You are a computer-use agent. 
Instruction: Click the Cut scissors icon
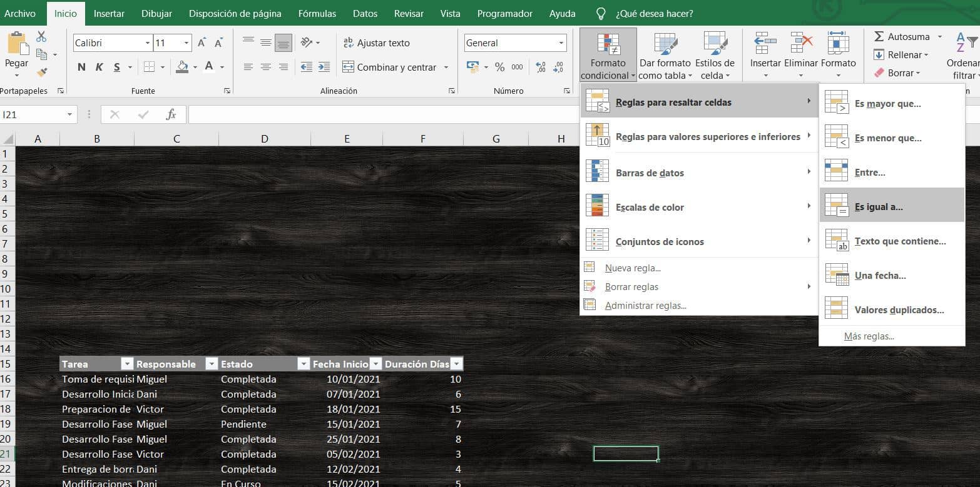point(42,37)
